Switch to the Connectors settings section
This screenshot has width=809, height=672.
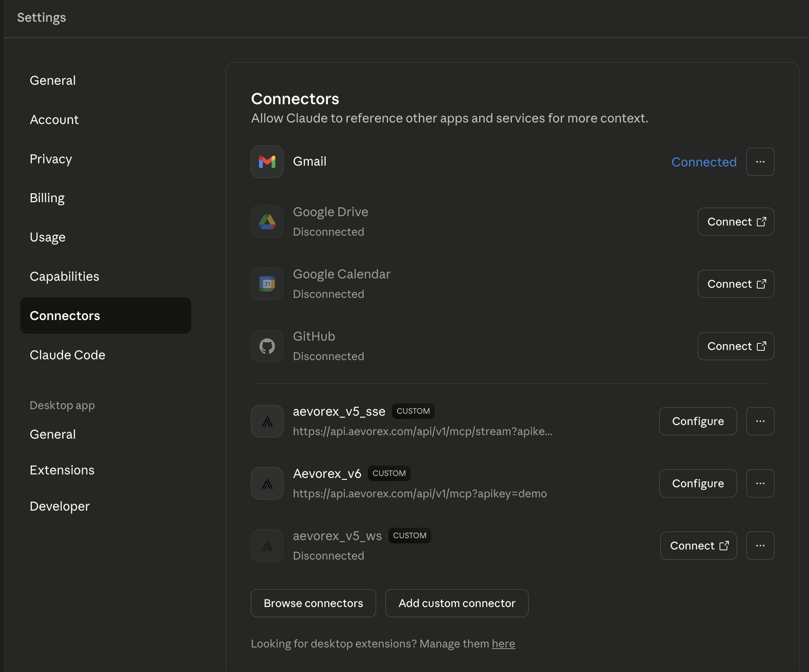coord(65,315)
